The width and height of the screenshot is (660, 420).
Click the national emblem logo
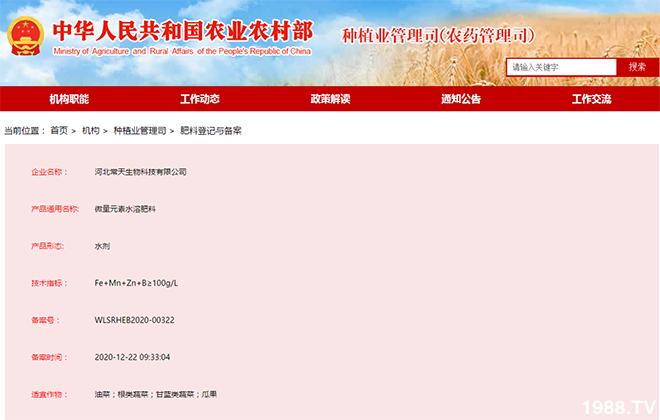(x=22, y=37)
